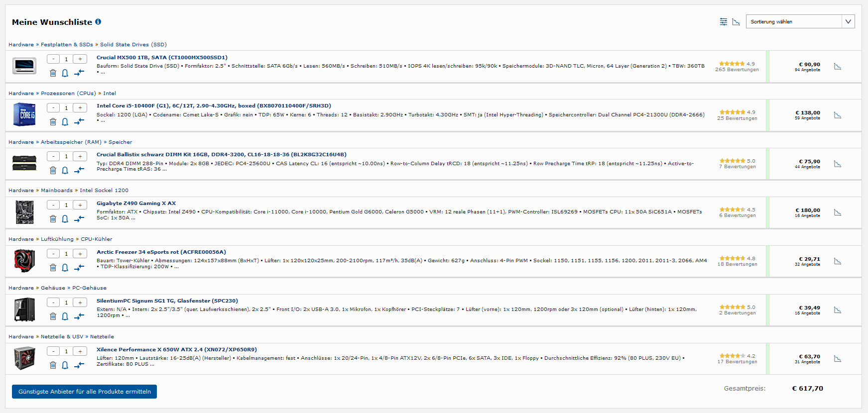Go to Festplatten & SSDs breadcrumb

67,44
